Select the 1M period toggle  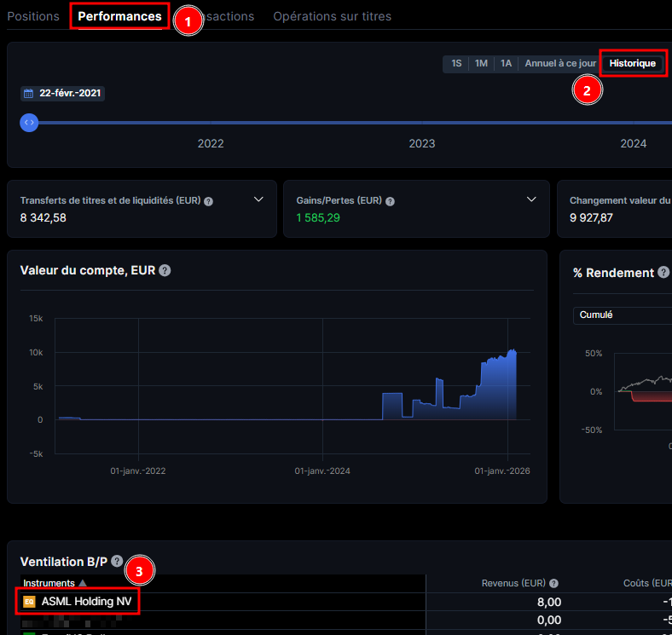pyautogui.click(x=481, y=64)
